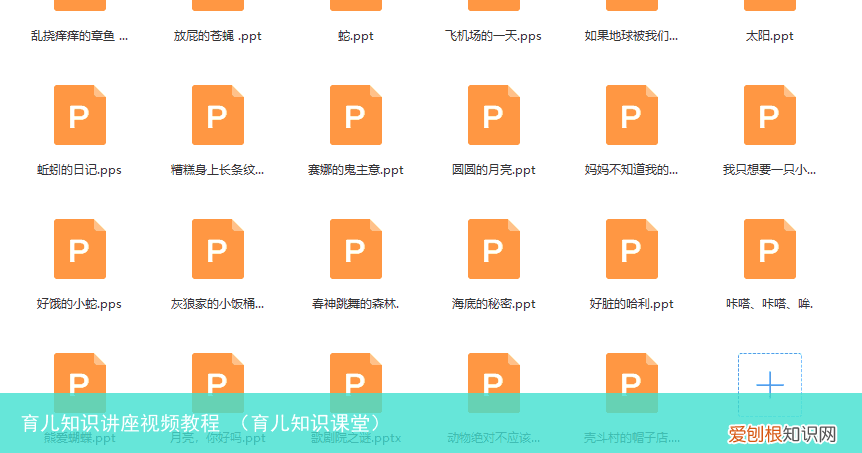
Task: Select the 圆圆的月亮.ppt file icon
Action: [x=494, y=115]
